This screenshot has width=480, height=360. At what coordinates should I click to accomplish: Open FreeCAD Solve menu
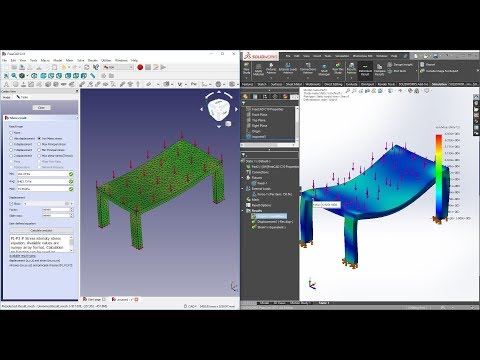(81, 60)
